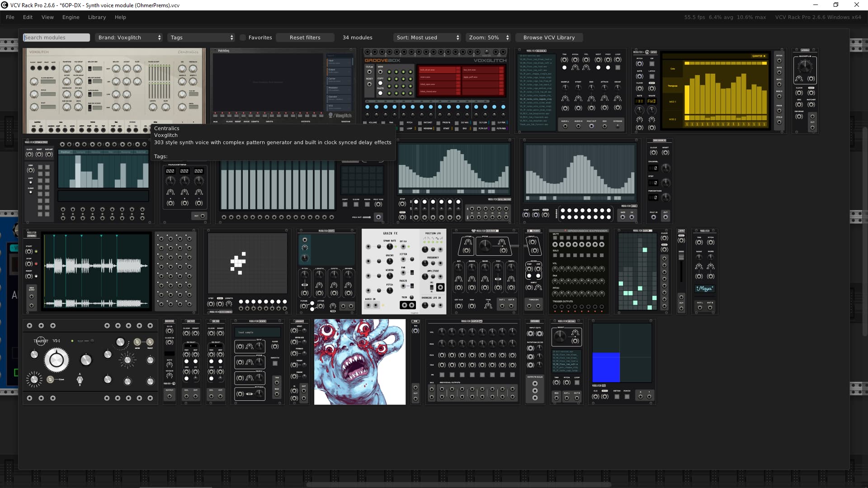This screenshot has width=868, height=488.
Task: Select the blue monster artwork module
Action: (x=360, y=361)
